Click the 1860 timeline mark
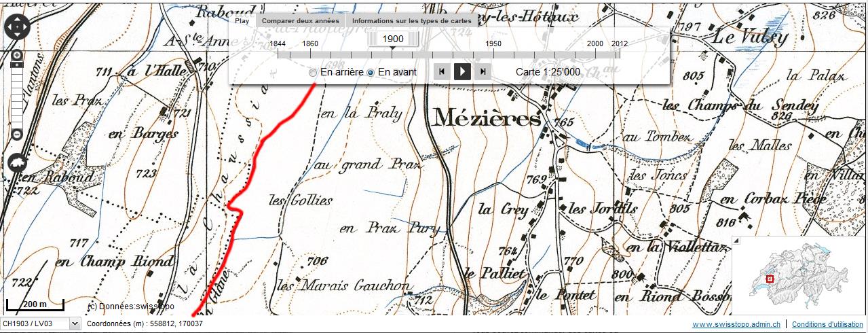Viewport: 868px width, 333px height. click(x=310, y=43)
